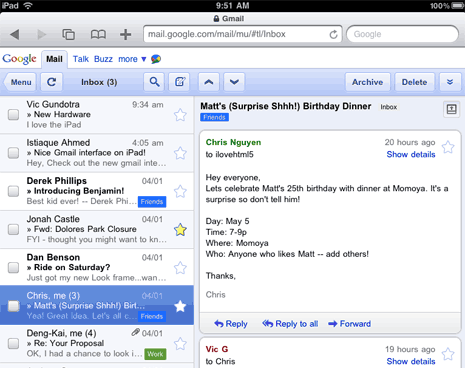This screenshot has height=368, width=465.
Task: Star Chris Nguyen's message in the thread
Action: tap(448, 147)
